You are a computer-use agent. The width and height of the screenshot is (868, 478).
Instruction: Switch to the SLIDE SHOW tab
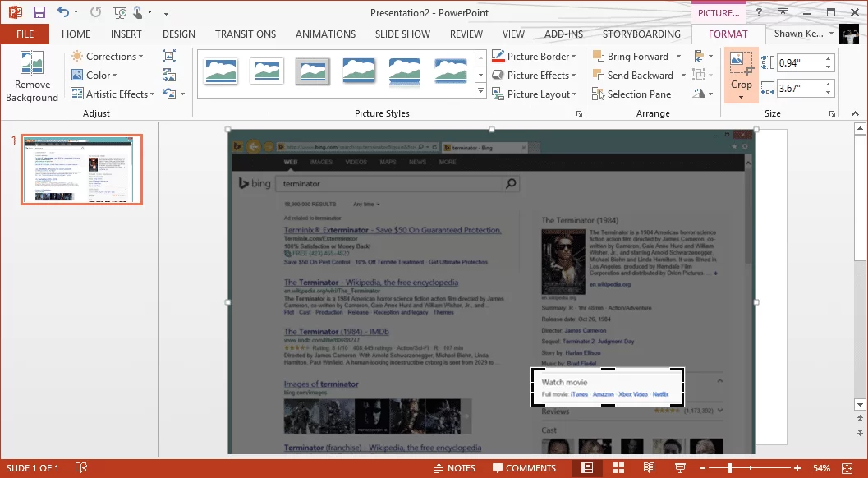402,34
